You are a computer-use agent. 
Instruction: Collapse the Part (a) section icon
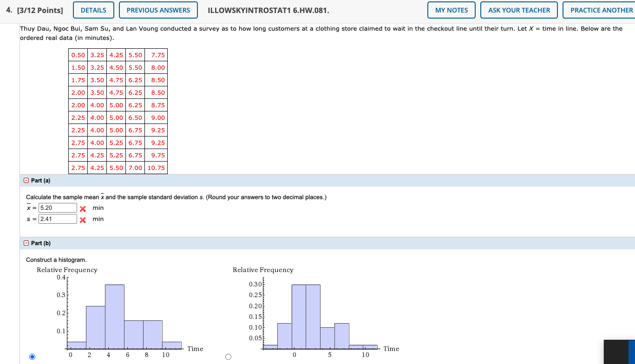tap(26, 181)
